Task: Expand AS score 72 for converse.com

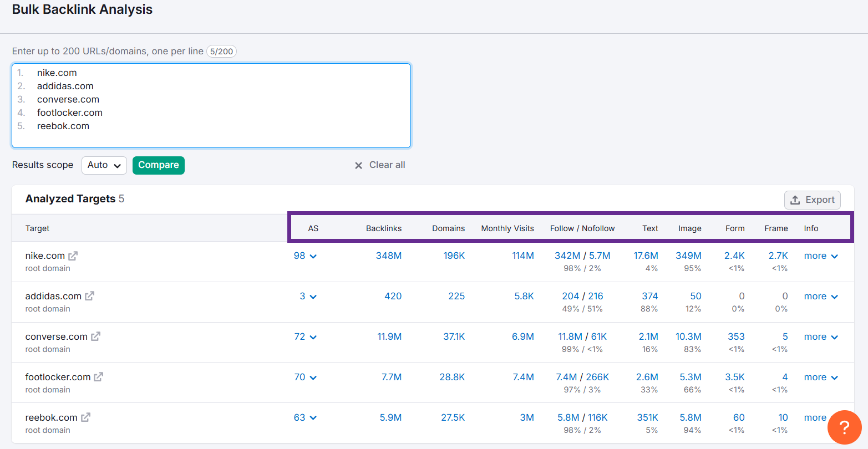Action: coord(305,336)
